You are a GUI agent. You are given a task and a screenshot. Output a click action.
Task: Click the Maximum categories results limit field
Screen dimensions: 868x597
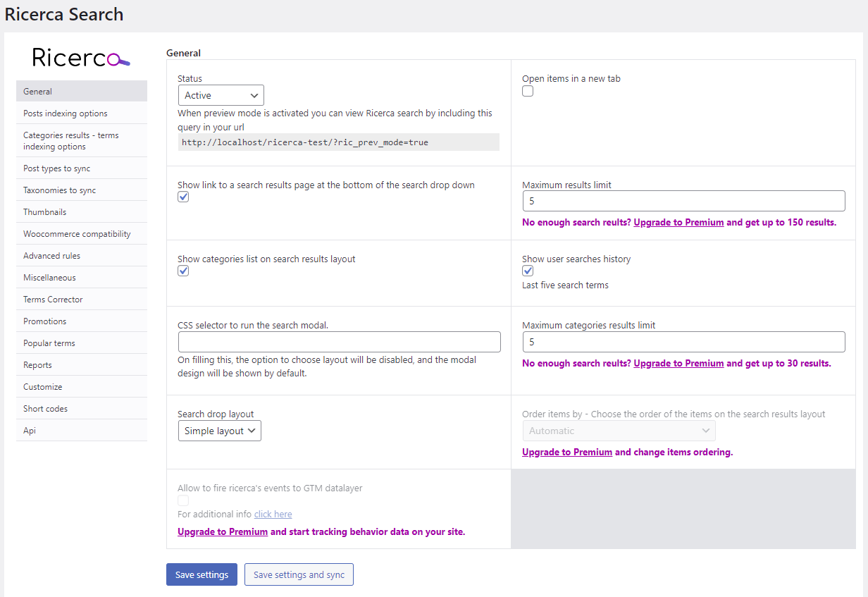[683, 342]
